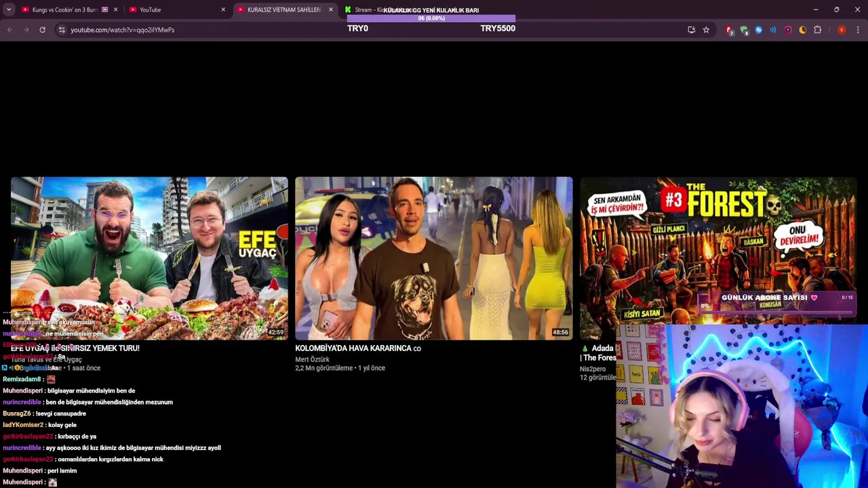Open site information icon in address bar
Screen dimensions: 868x488
click(x=62, y=30)
